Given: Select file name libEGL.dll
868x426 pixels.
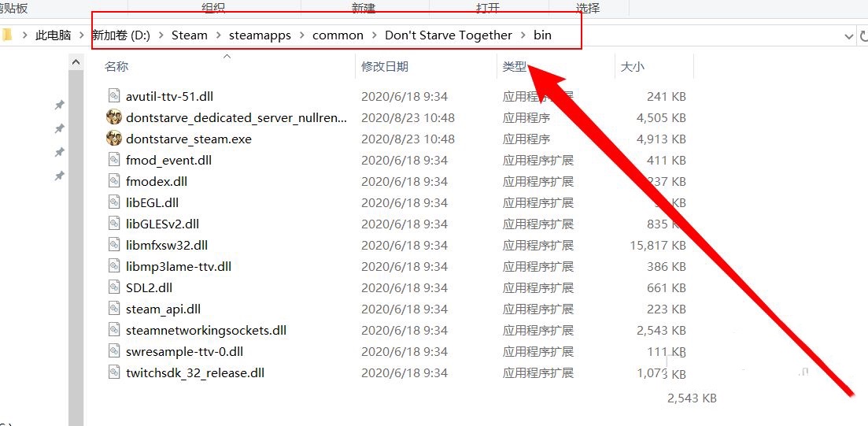Looking at the screenshot, I should tap(152, 202).
